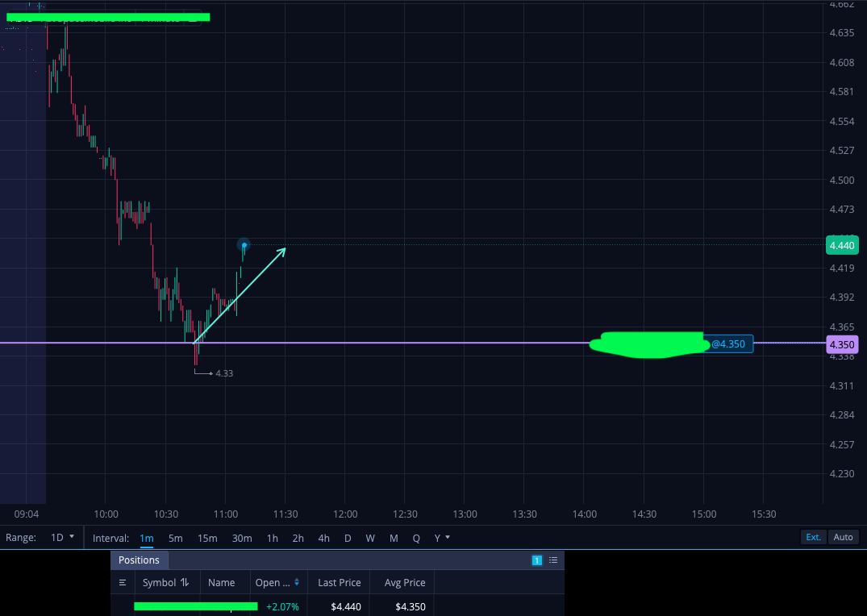The height and width of the screenshot is (616, 867).
Task: Click the 4.33 low price label
Action: [x=224, y=373]
